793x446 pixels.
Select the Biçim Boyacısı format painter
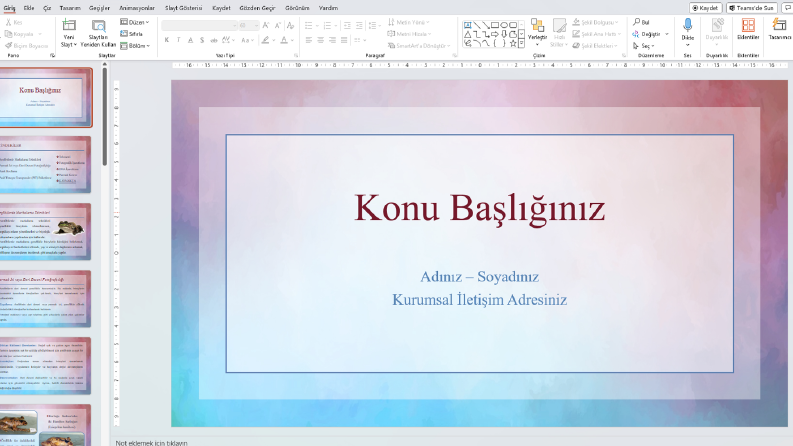pos(27,46)
